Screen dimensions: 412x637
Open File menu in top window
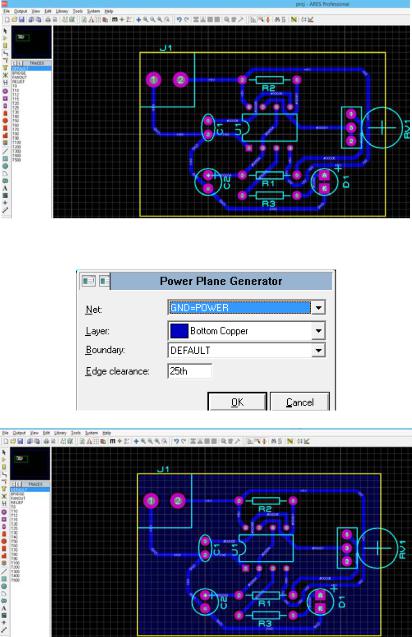click(x=7, y=11)
